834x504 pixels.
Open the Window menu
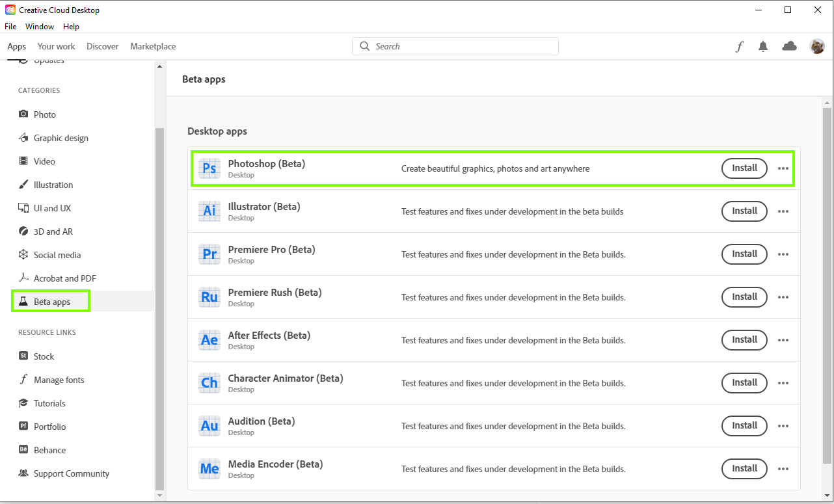40,27
